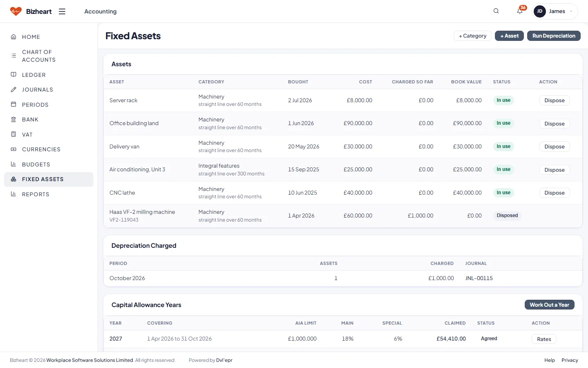Click Rates button for year 2027

tap(544, 339)
